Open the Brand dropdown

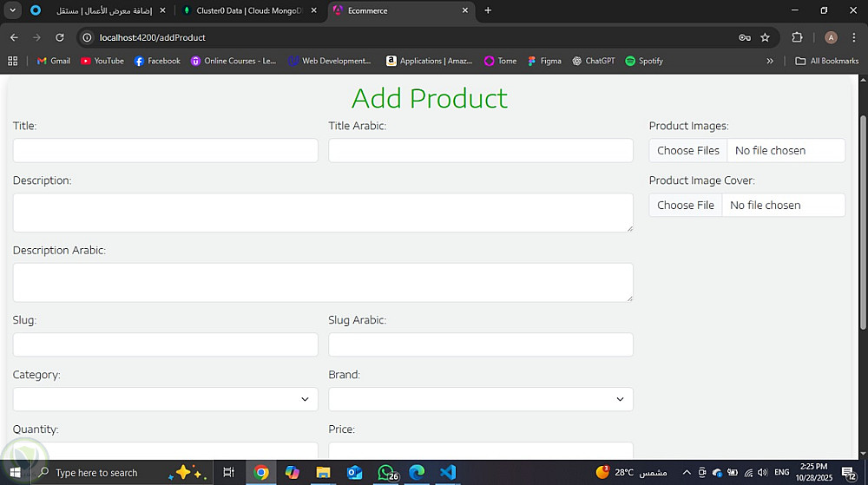click(481, 399)
